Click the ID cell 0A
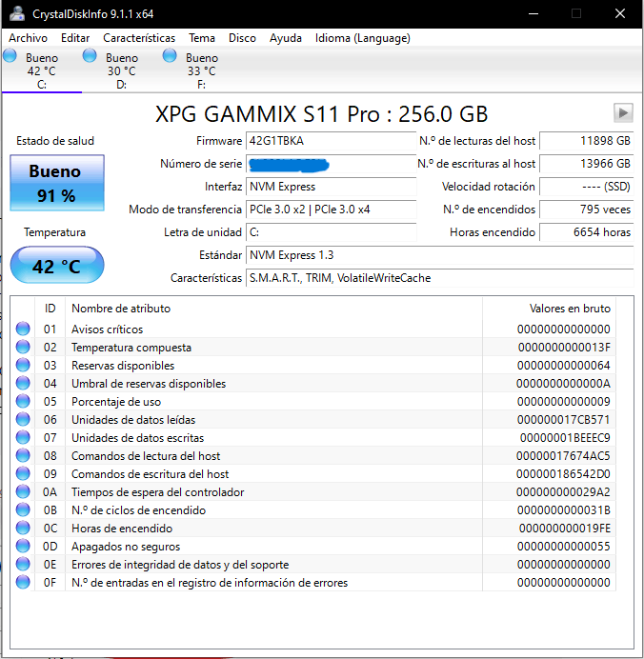This screenshot has width=644, height=659. pos(50,492)
